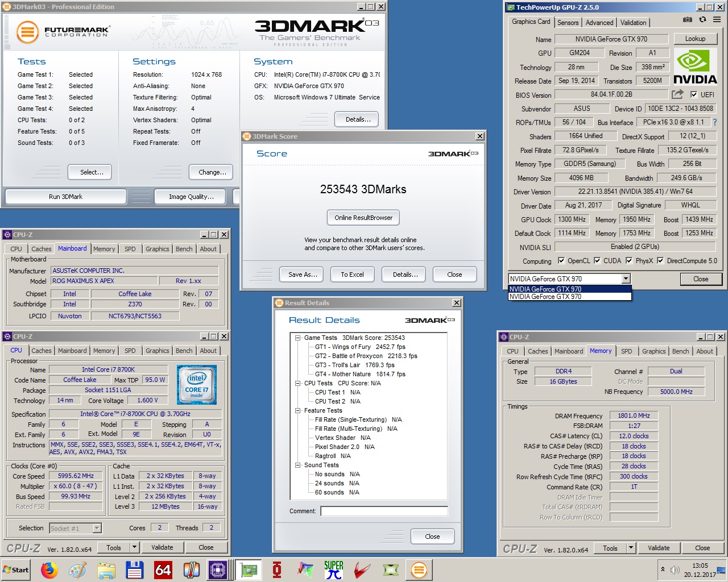This screenshot has height=582, width=728.
Task: Click the blue floppy disk taskbar icon
Action: pos(135,569)
